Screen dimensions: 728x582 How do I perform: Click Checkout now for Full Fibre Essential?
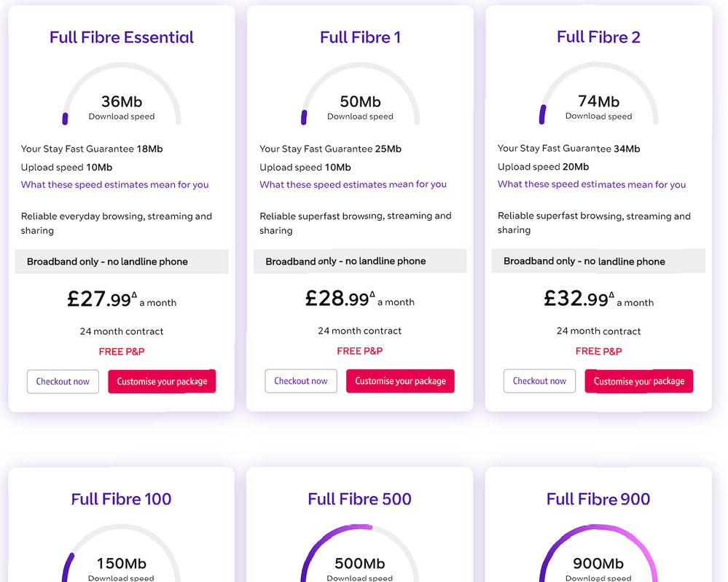(63, 382)
